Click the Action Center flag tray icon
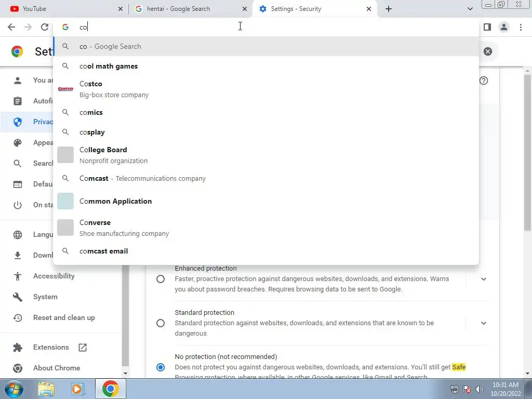The image size is (532, 399). tap(467, 389)
